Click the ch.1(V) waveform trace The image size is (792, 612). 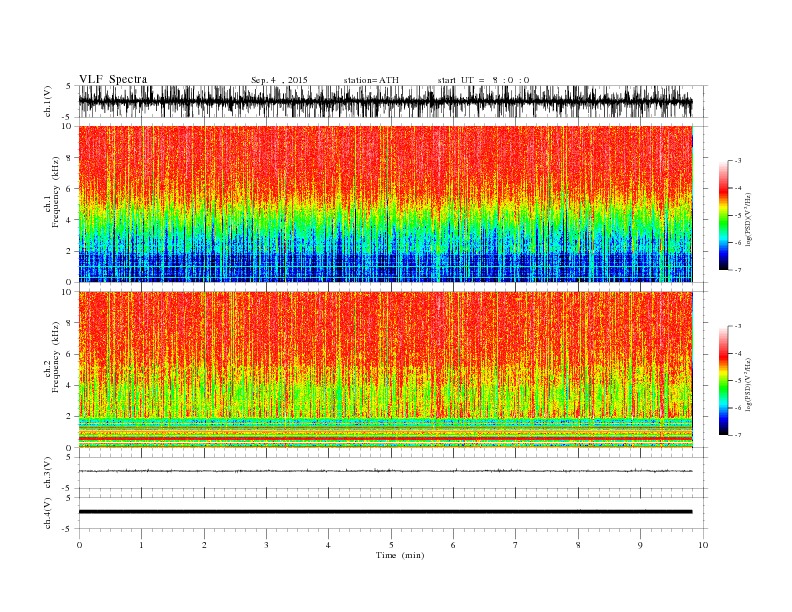tap(385, 101)
